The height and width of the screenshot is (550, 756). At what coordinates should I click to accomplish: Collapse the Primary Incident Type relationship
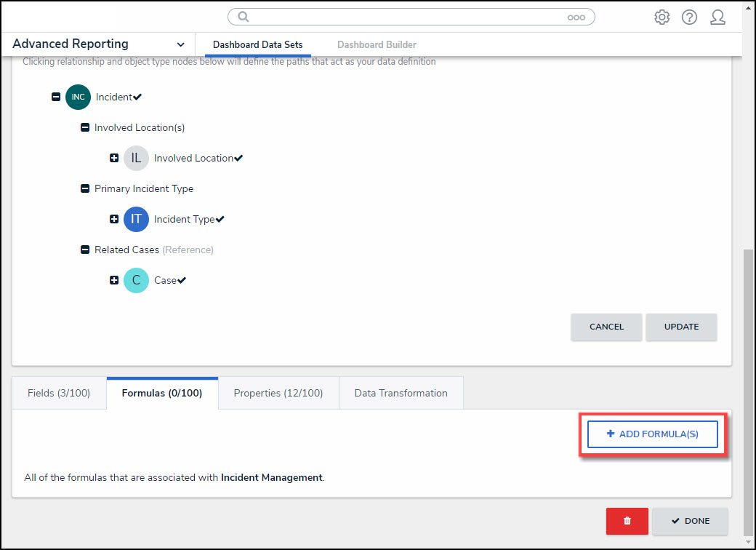85,188
